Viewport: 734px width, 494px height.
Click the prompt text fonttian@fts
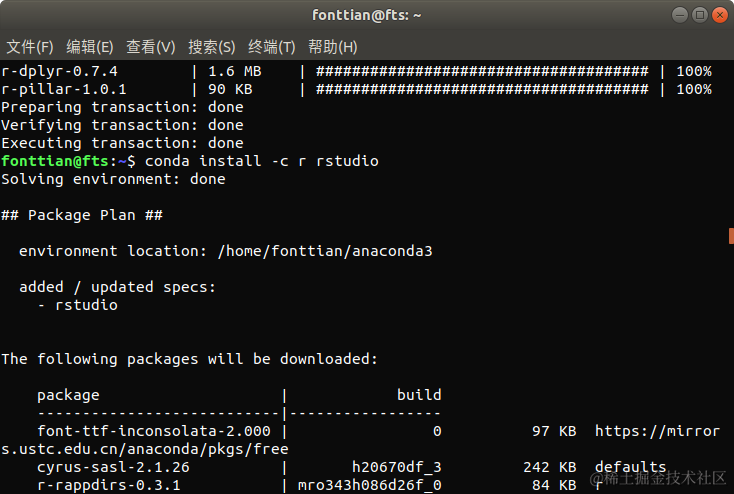[x=55, y=161]
